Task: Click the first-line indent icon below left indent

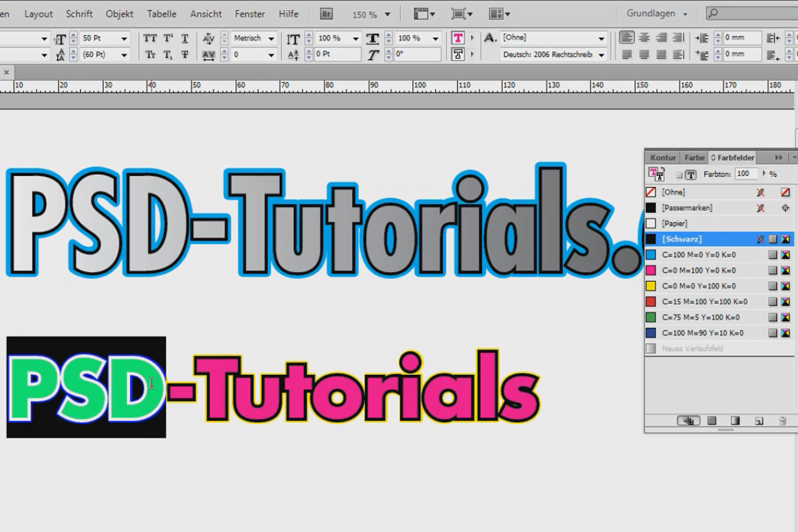Action: coord(702,54)
